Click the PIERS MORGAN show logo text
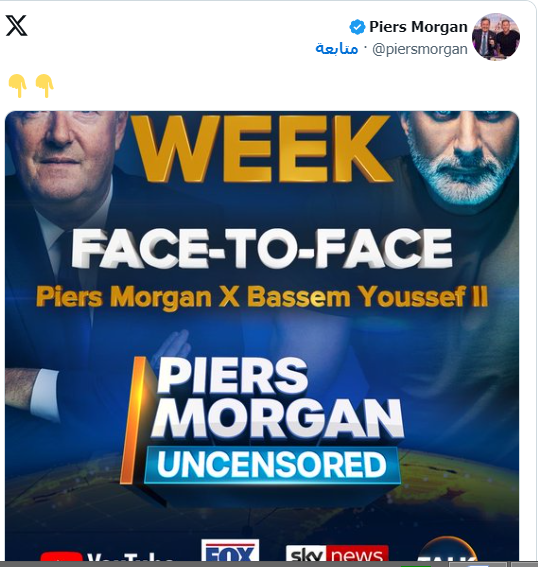This screenshot has height=567, width=538. point(277,398)
